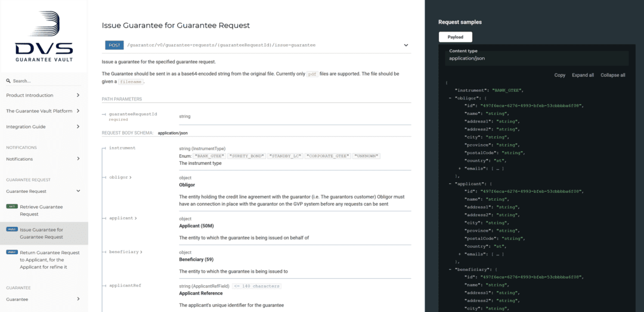Expand The Guarantee Vault Platform chevron

click(x=78, y=111)
